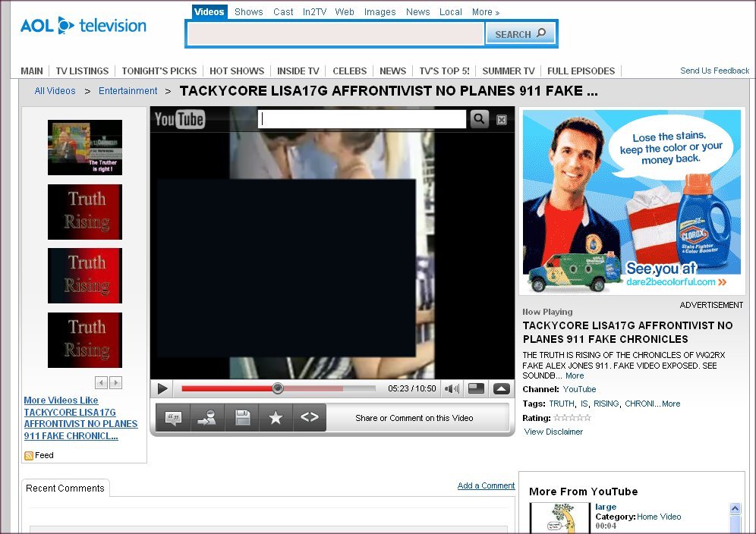
Task: Click the TRUTH tag link
Action: click(561, 404)
